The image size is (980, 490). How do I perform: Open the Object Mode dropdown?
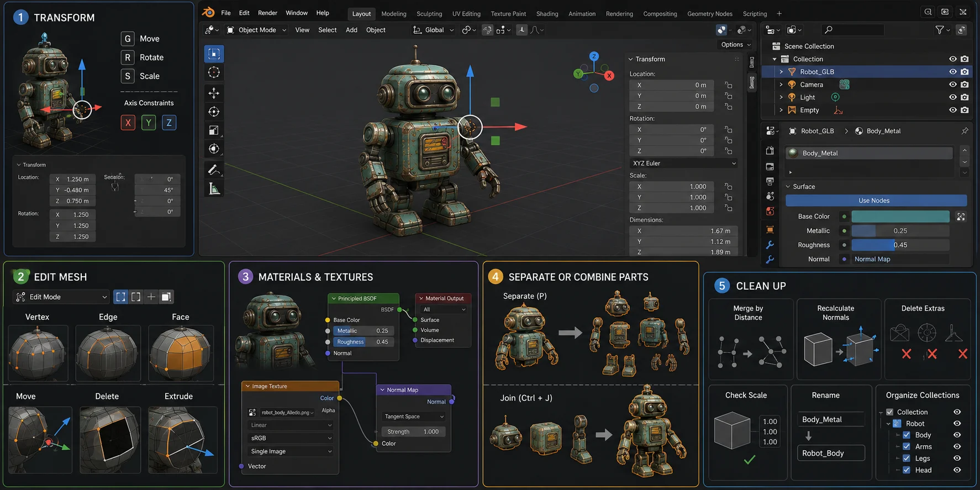[x=256, y=30]
